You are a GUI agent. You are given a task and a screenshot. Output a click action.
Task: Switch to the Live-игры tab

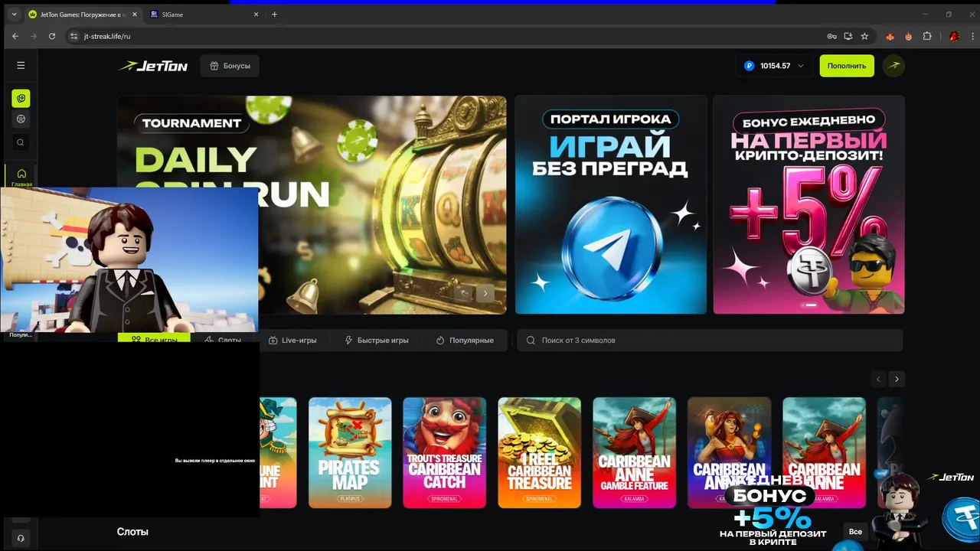pos(292,340)
